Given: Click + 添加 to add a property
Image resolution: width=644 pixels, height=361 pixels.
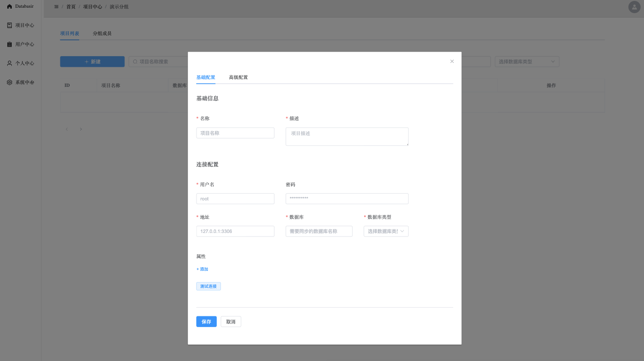Looking at the screenshot, I should (202, 269).
